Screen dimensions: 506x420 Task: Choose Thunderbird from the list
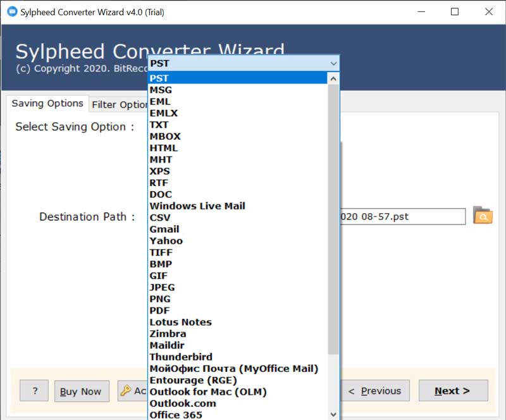point(238,357)
